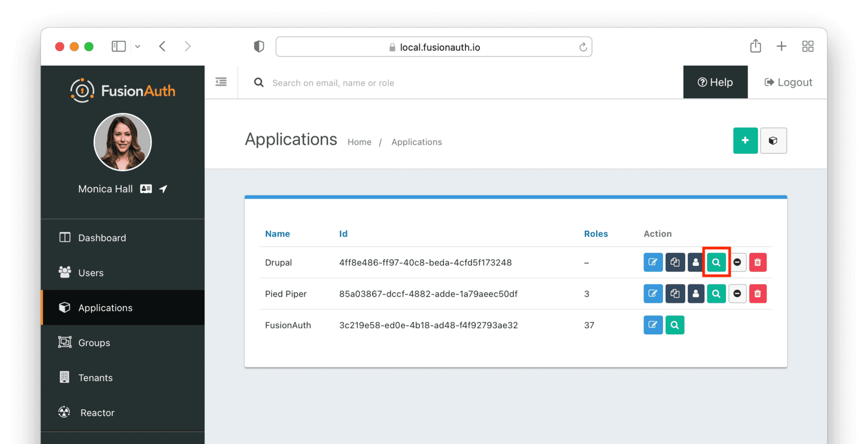View details of FusionAuth application
This screenshot has height=444, width=868.
tap(674, 325)
